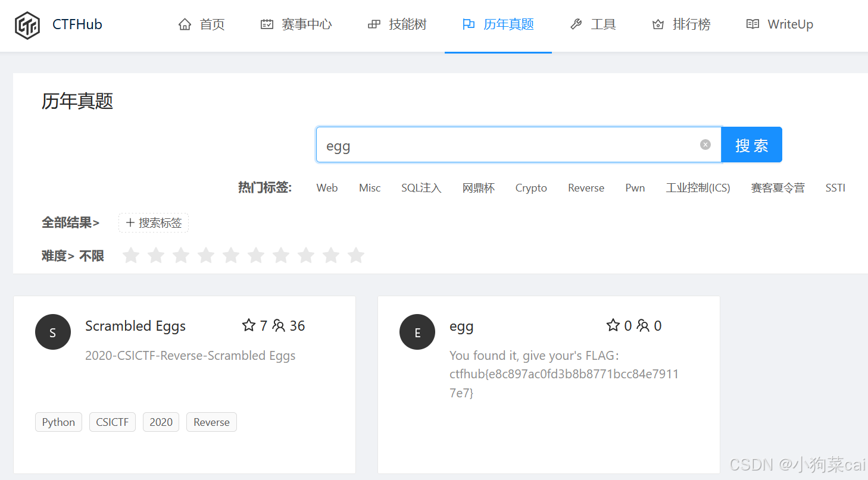Click the Python tag on Scrambled Eggs

58,422
